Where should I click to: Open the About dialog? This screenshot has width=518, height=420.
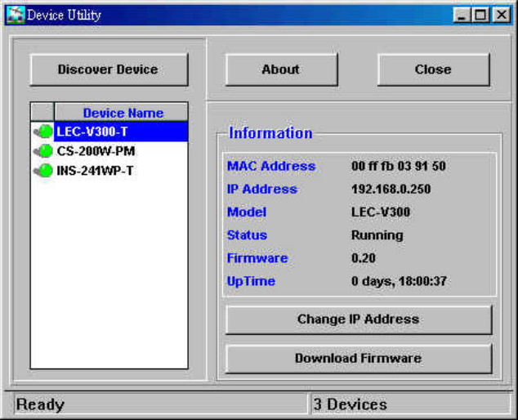281,69
